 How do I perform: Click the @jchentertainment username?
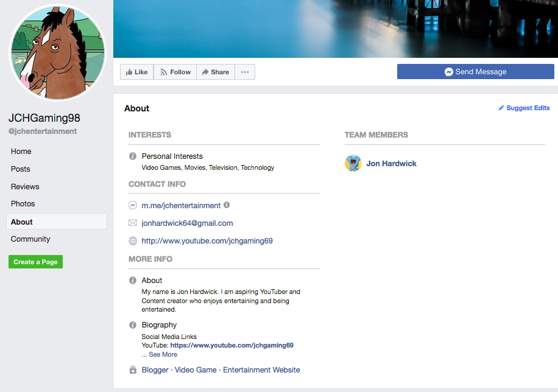click(x=43, y=131)
